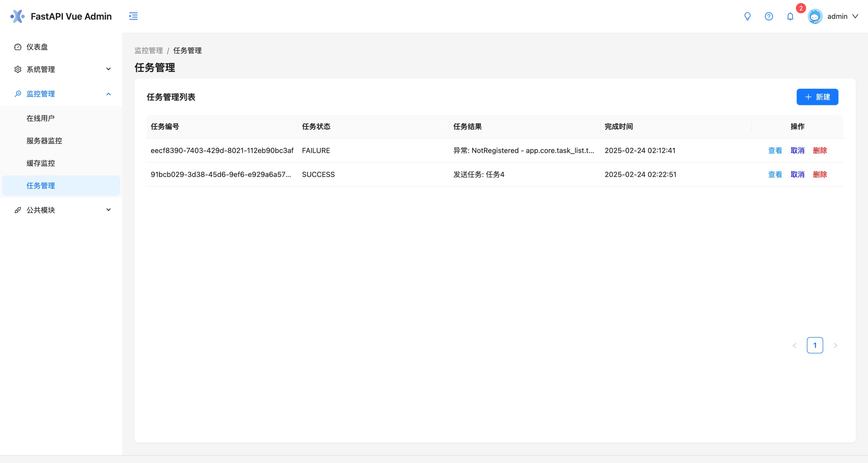
Task: Delete the SUCCESS task via 删除
Action: (x=820, y=174)
